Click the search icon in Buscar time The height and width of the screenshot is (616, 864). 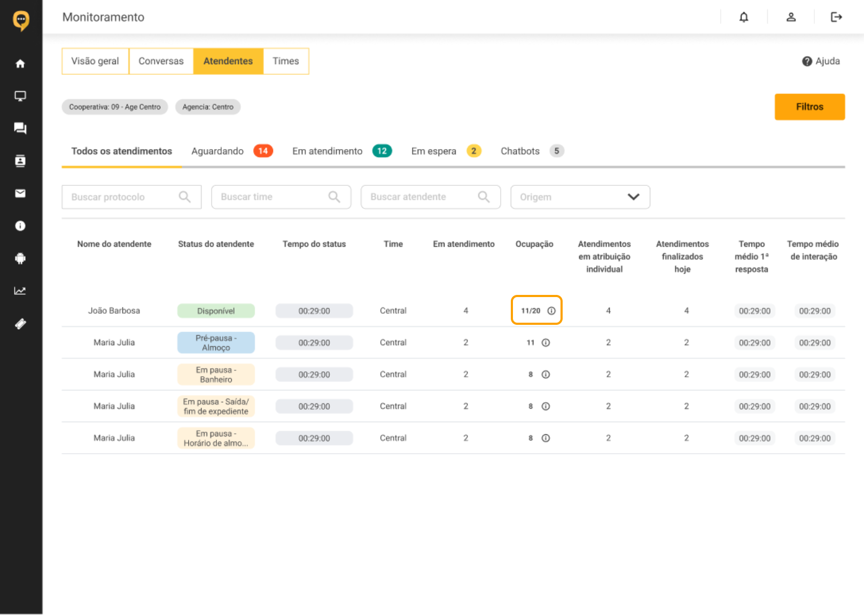[334, 197]
